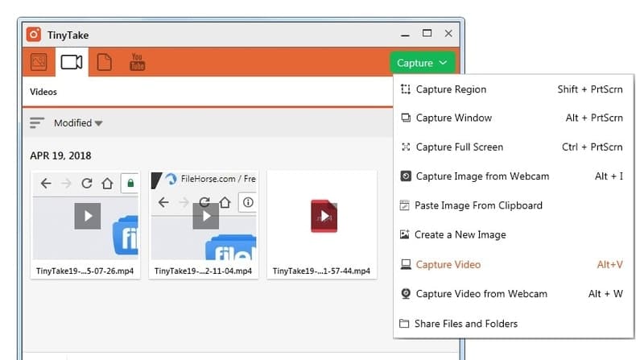Choose Capture Region from menu
Viewport: 644px width, 360px height.
pyautogui.click(x=514, y=89)
